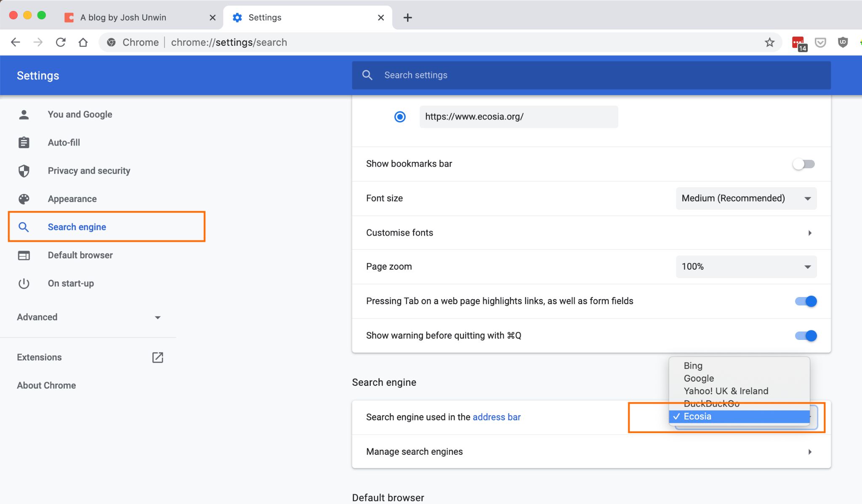Image resolution: width=862 pixels, height=504 pixels.
Task: Open the red extension with 14 badge
Action: (799, 43)
